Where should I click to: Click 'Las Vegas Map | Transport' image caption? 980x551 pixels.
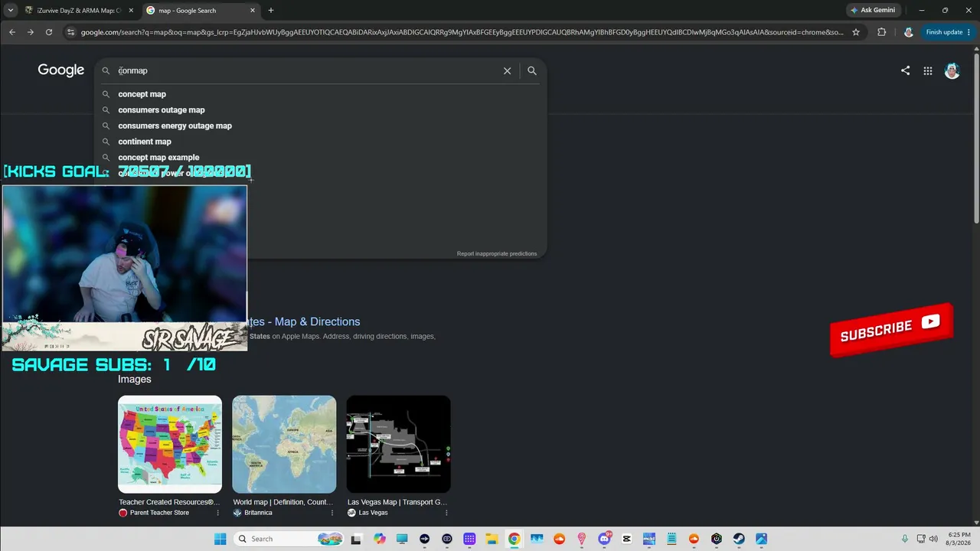pyautogui.click(x=397, y=502)
